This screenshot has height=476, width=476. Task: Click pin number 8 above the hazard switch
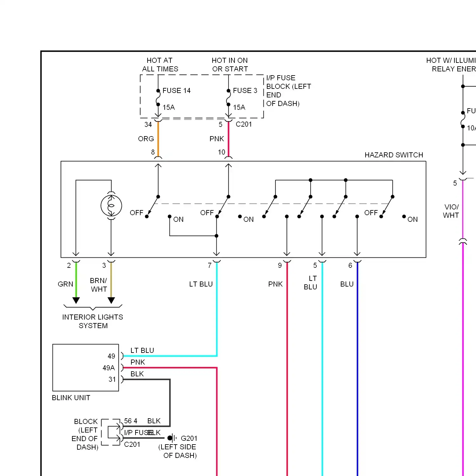click(153, 152)
